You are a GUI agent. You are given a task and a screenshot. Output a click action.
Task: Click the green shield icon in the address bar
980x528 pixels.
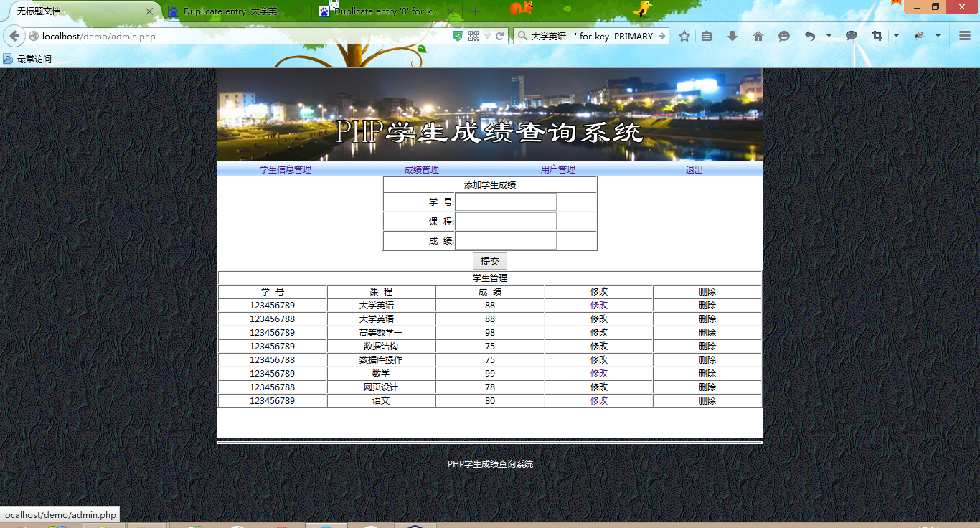click(458, 35)
